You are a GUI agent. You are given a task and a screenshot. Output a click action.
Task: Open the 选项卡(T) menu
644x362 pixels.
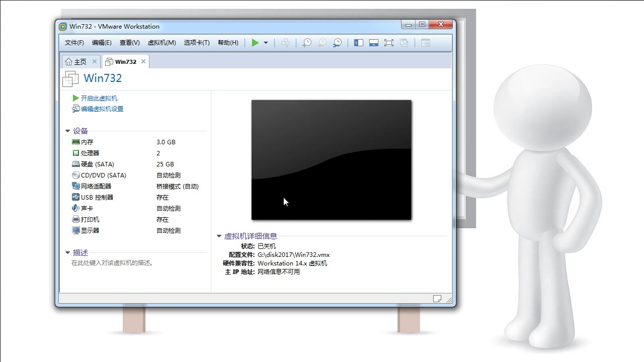[197, 43]
